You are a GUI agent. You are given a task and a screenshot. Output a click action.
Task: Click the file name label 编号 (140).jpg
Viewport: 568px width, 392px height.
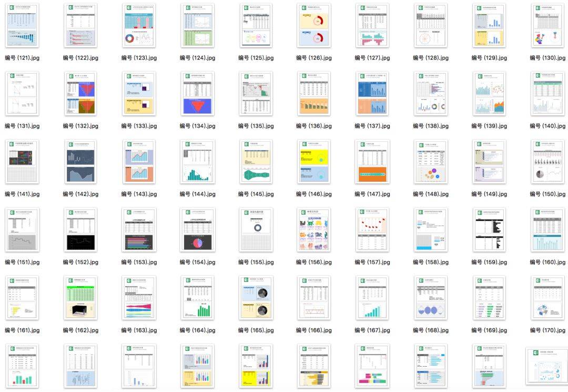(547, 126)
